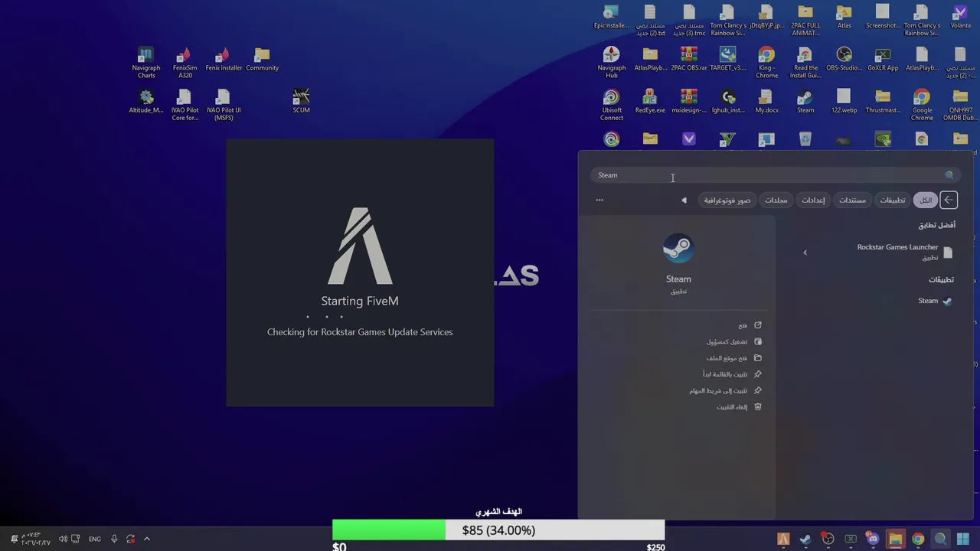This screenshot has width=980, height=551.
Task: Open the King - Chrome shortcut
Action: pyautogui.click(x=766, y=63)
